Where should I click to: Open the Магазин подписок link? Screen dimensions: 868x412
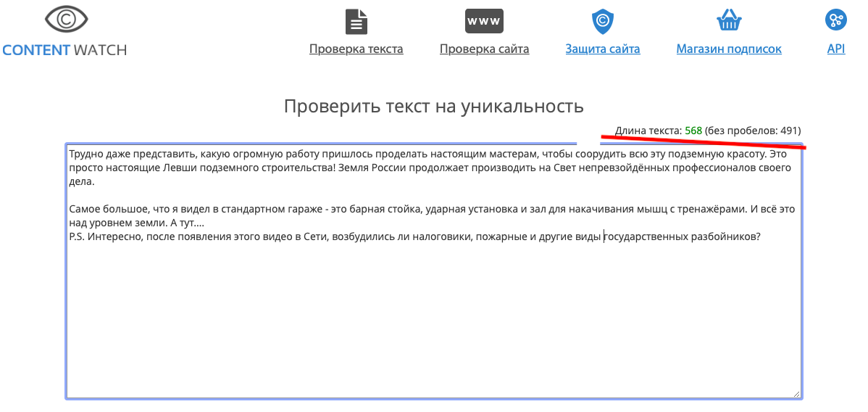pos(728,49)
